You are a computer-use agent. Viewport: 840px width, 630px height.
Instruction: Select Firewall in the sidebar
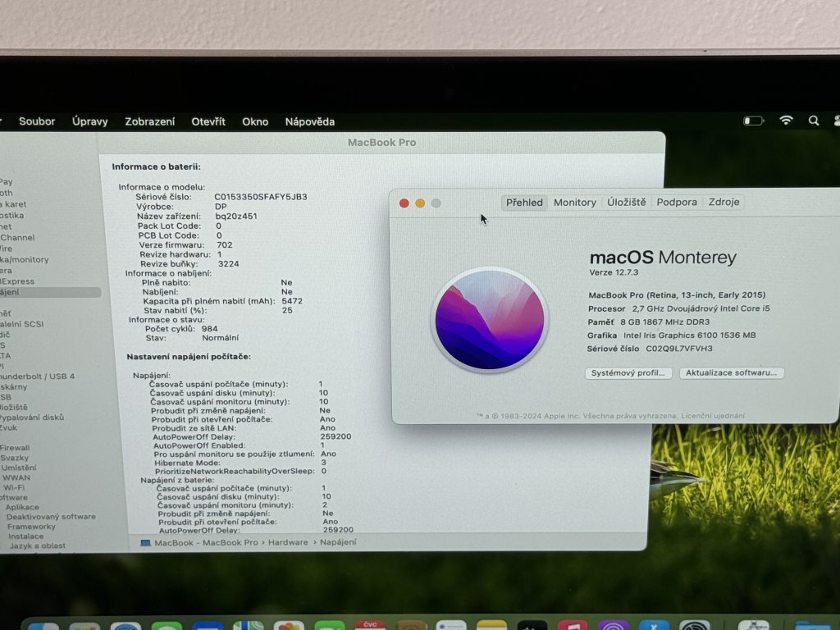pos(15,447)
